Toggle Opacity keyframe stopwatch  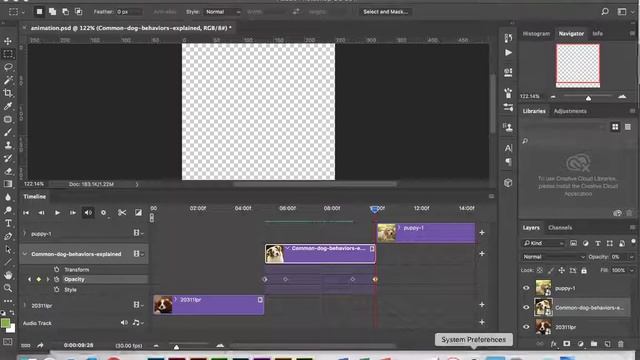point(57,279)
